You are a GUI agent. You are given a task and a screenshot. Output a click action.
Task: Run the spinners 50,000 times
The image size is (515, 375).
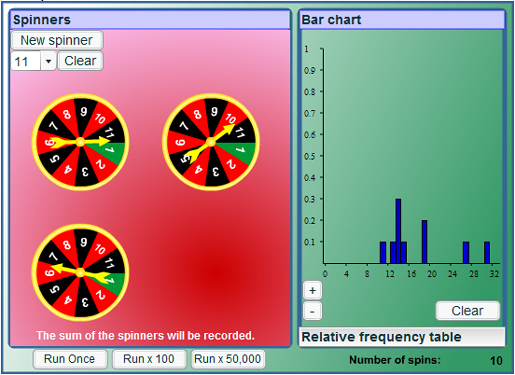228,359
